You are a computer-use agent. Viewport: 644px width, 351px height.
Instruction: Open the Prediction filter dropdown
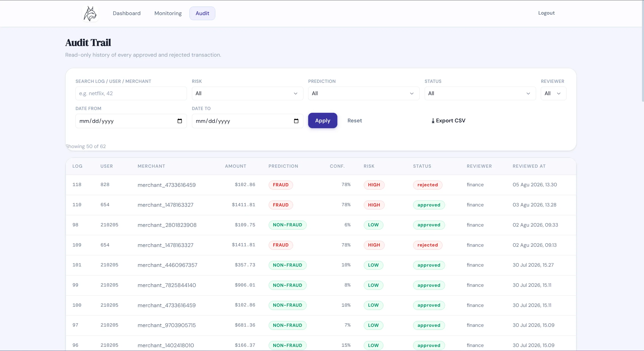click(364, 93)
